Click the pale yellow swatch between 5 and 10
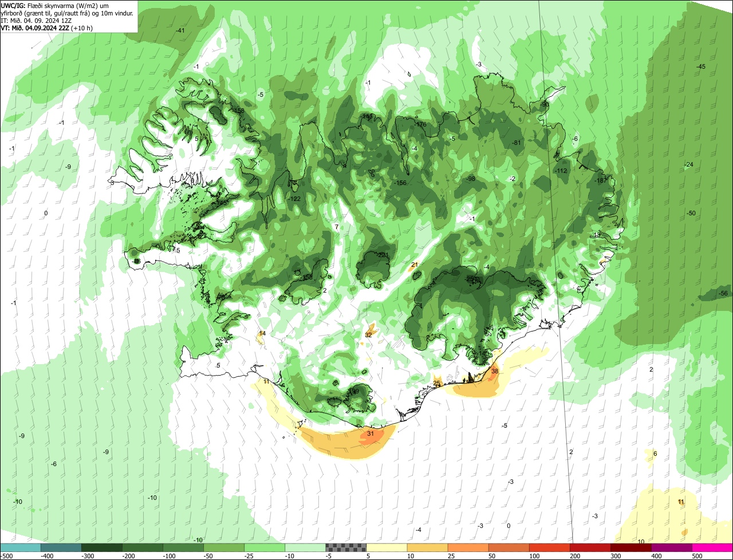Screen dimensions: 733x560 387,547
